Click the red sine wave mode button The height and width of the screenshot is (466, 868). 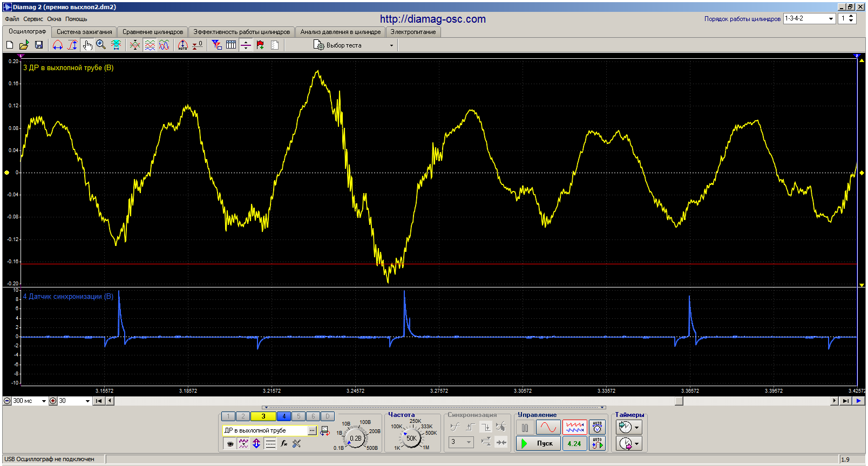pyautogui.click(x=548, y=428)
